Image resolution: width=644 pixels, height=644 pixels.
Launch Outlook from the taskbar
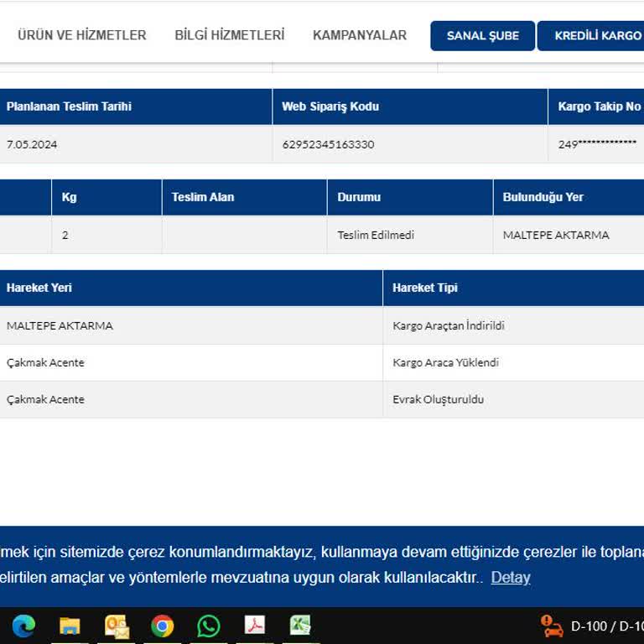[117, 626]
